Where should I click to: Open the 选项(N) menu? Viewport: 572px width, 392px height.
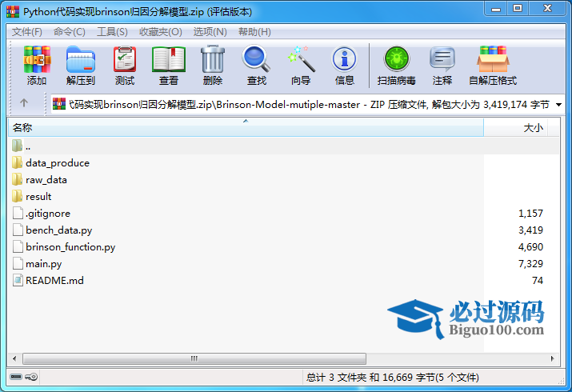tap(210, 32)
